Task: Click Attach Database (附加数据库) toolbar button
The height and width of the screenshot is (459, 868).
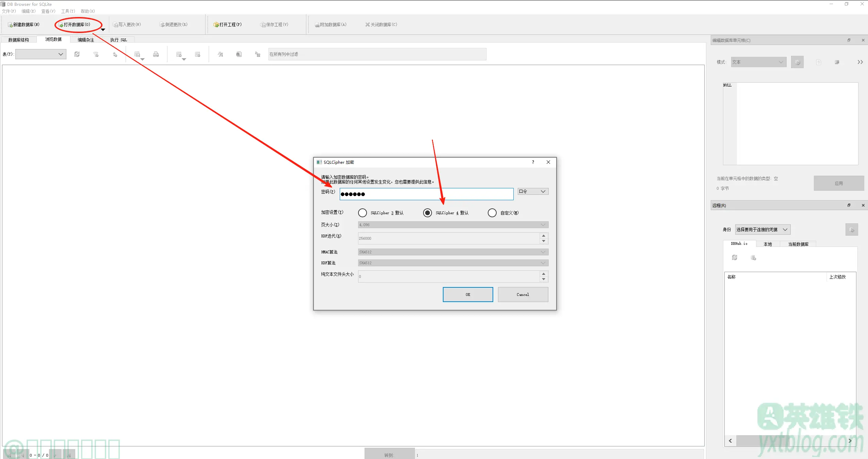Action: coord(331,25)
